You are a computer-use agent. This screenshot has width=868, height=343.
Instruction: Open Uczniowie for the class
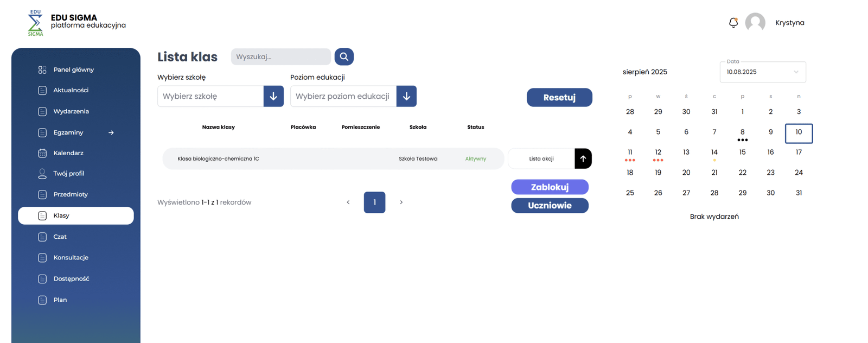click(550, 206)
